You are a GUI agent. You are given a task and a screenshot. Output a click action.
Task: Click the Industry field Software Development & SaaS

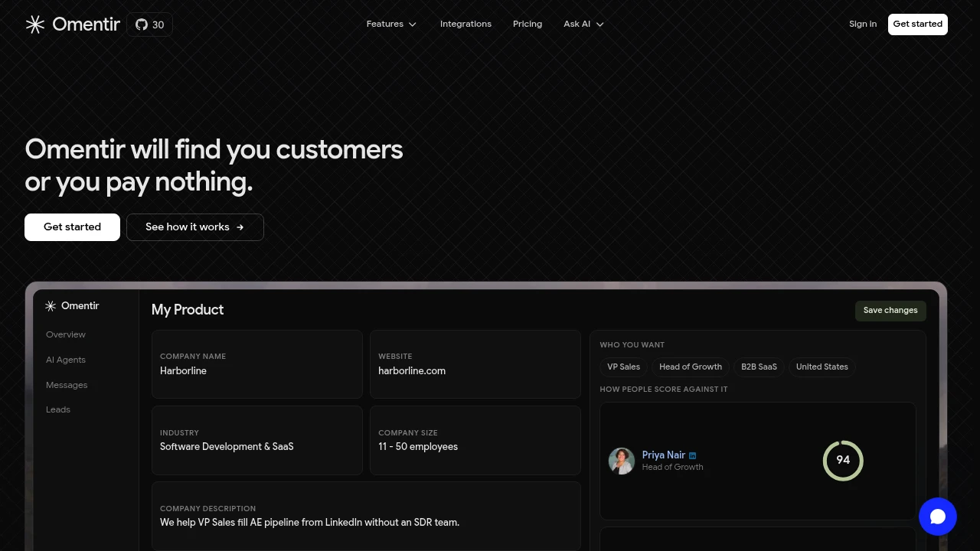(257, 440)
